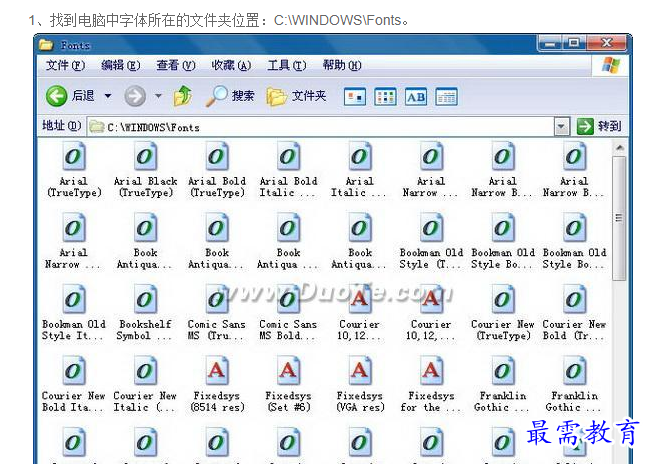Open the 工具(T) menu
This screenshot has height=464, width=648.
pyautogui.click(x=287, y=65)
